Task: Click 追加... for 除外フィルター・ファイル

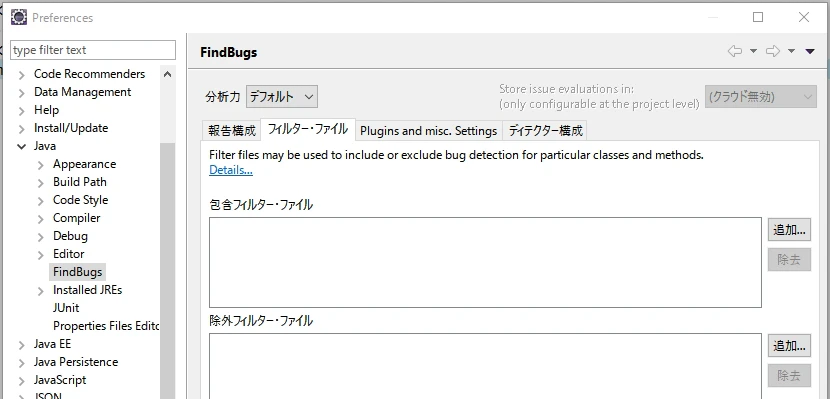Action: coord(789,346)
